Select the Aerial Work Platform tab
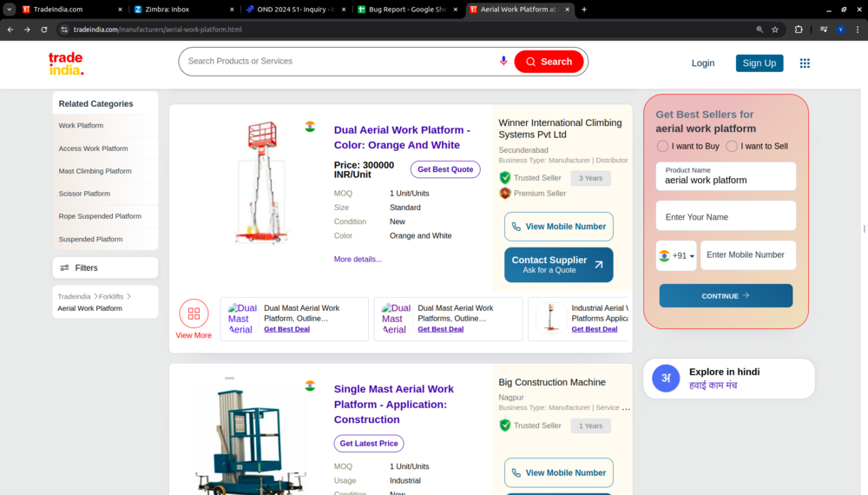 (519, 10)
